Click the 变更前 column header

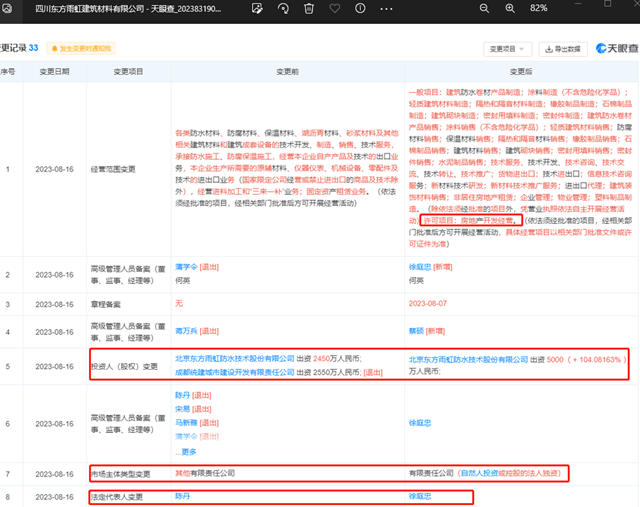click(287, 71)
